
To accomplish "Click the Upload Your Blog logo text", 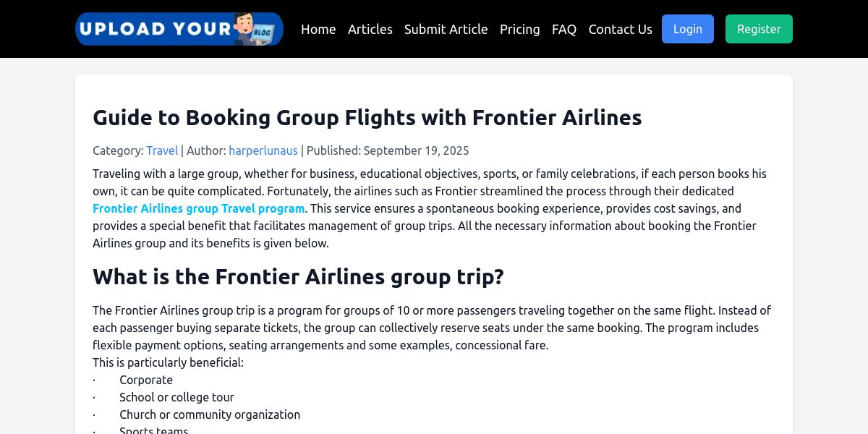I will click(x=155, y=29).
